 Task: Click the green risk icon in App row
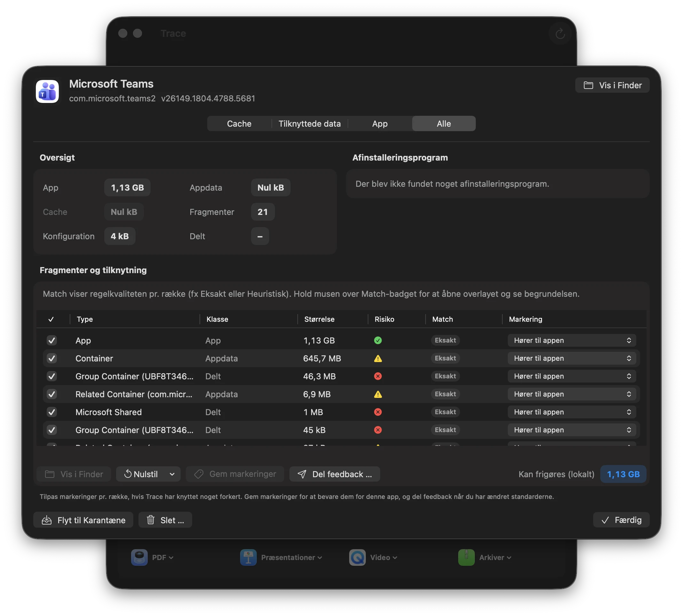tap(378, 340)
